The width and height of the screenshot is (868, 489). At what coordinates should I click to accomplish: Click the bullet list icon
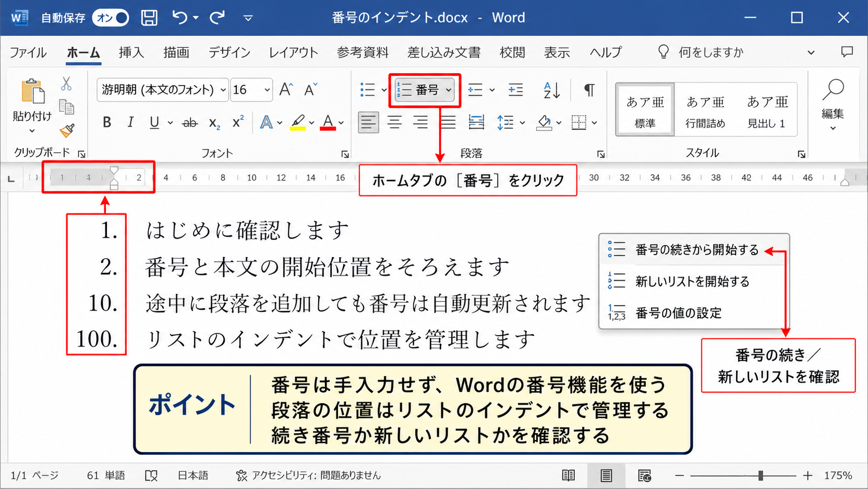[368, 90]
